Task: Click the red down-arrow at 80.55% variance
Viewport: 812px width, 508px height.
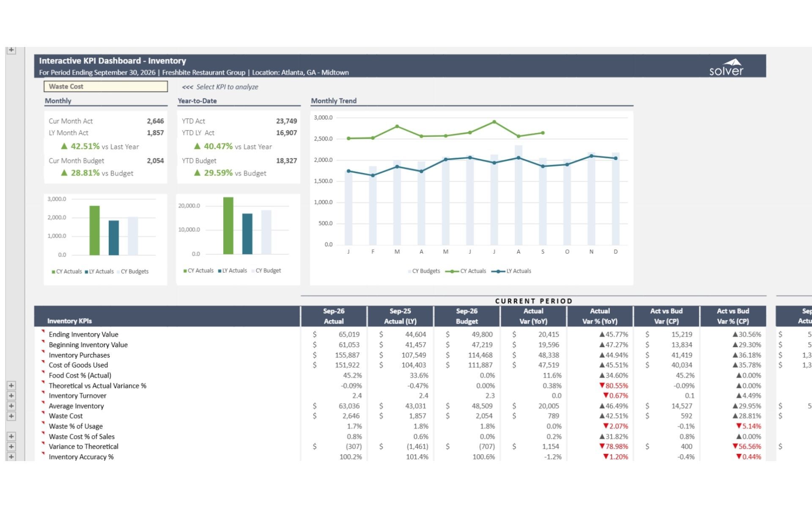Action: coord(602,386)
